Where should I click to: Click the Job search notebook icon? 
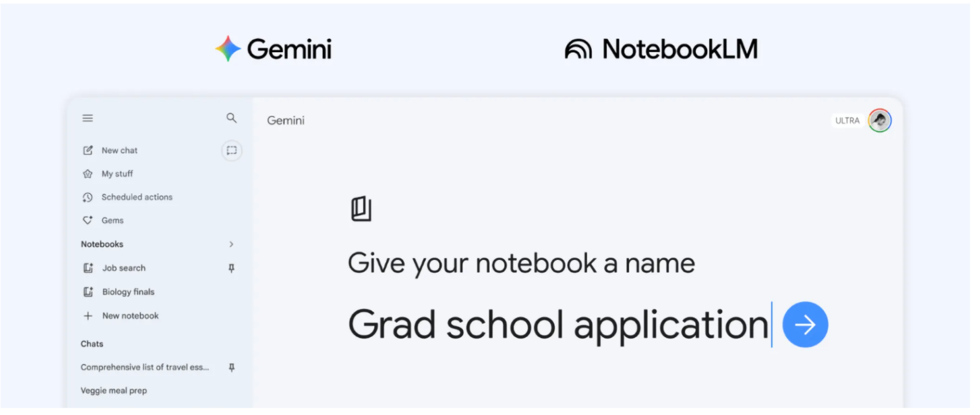pos(88,268)
